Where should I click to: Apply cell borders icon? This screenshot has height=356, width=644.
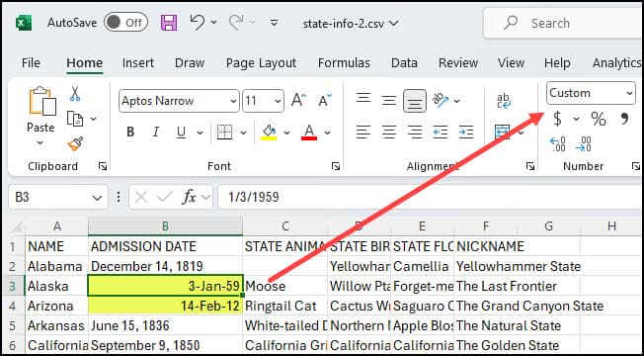(224, 132)
